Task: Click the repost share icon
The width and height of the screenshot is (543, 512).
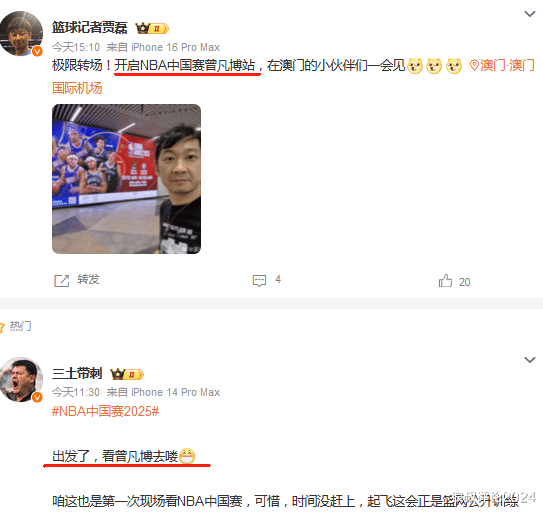Action: (62, 281)
